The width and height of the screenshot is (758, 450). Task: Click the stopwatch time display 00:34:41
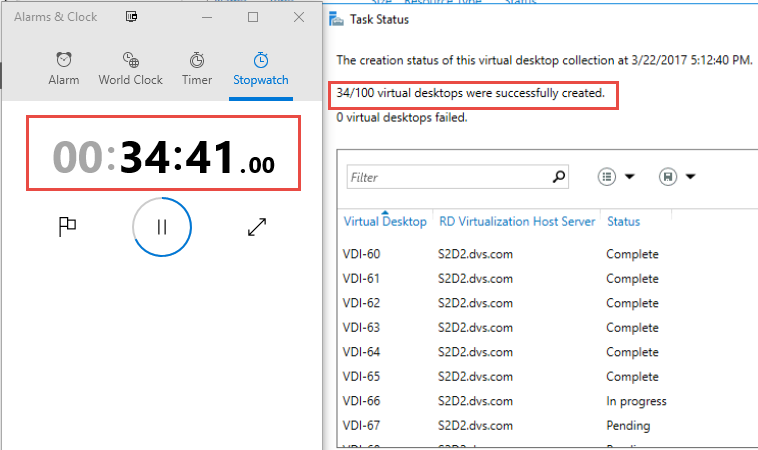[x=163, y=157]
